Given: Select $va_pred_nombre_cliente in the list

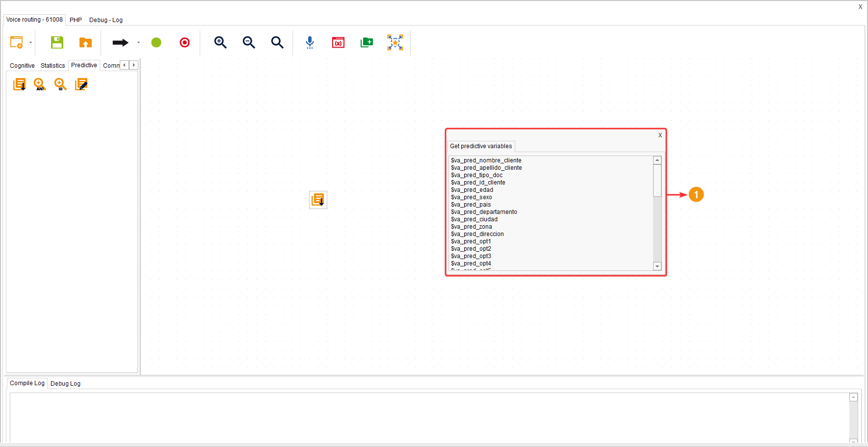Looking at the screenshot, I should pos(486,160).
